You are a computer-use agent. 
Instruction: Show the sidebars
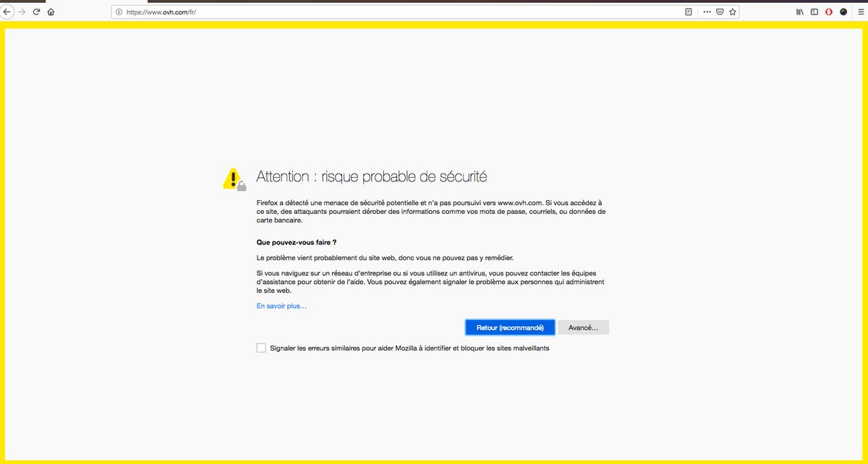tap(814, 12)
